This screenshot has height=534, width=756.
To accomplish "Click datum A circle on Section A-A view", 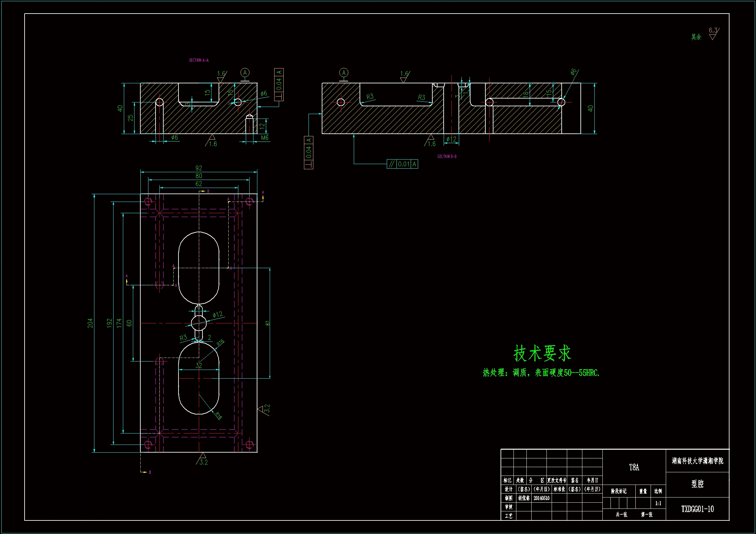I will point(245,73).
